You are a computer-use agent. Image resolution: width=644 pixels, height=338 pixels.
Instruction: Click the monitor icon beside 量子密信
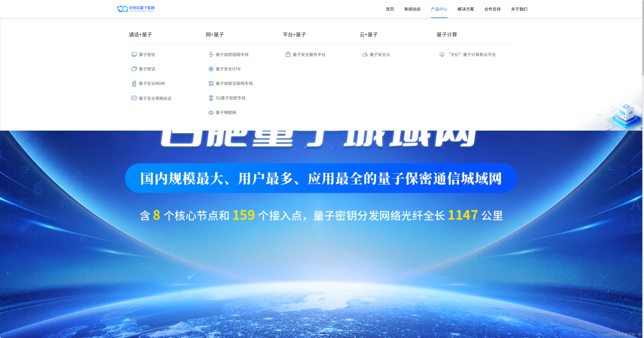134,55
